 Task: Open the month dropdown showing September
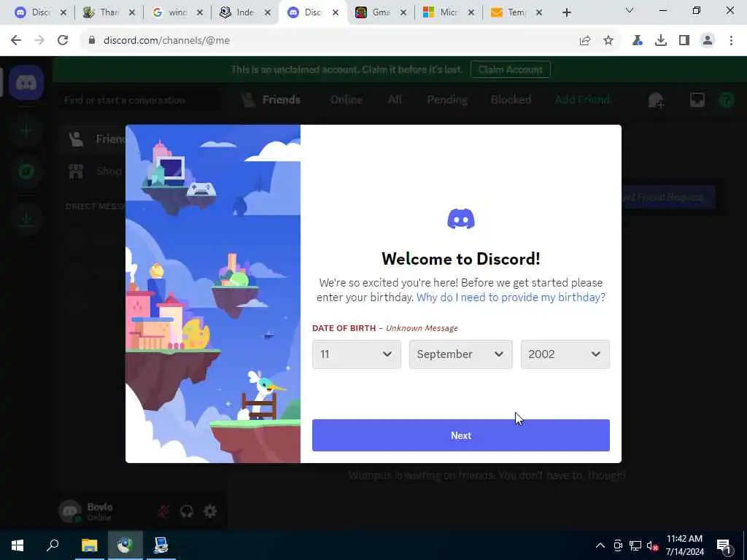pos(461,354)
